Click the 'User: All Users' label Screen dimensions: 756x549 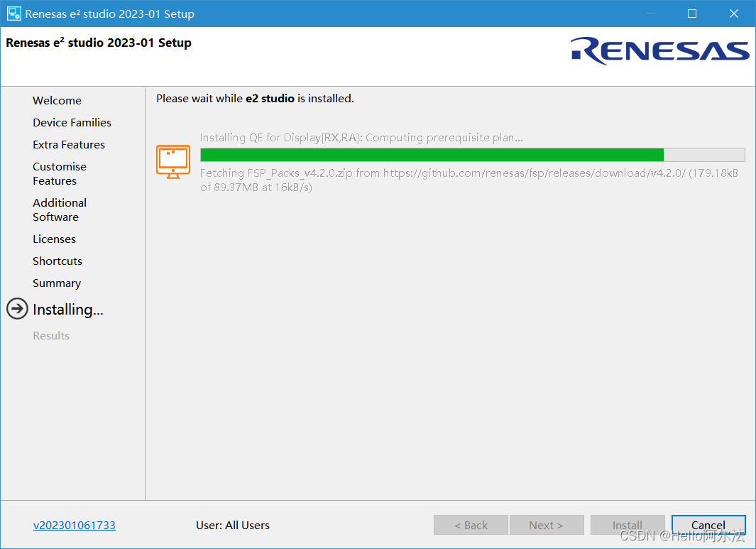click(233, 526)
